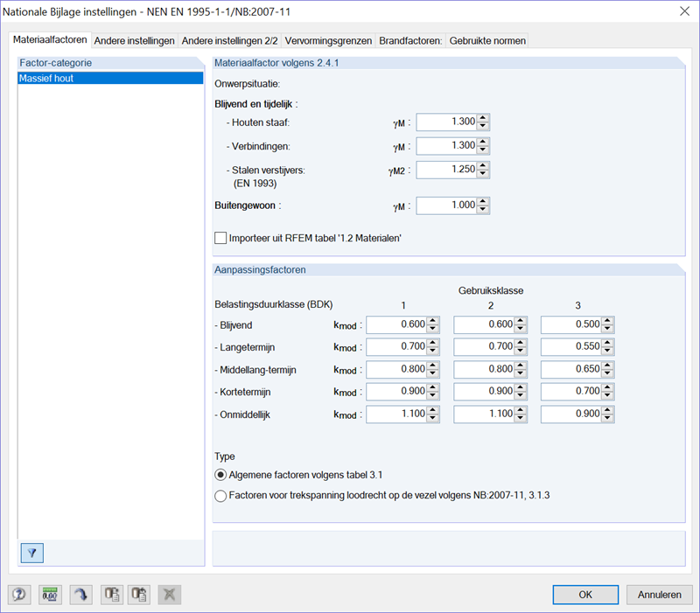Click the reset to defaults arrow icon
Viewport: 700px width, 613px height.
coord(80,595)
